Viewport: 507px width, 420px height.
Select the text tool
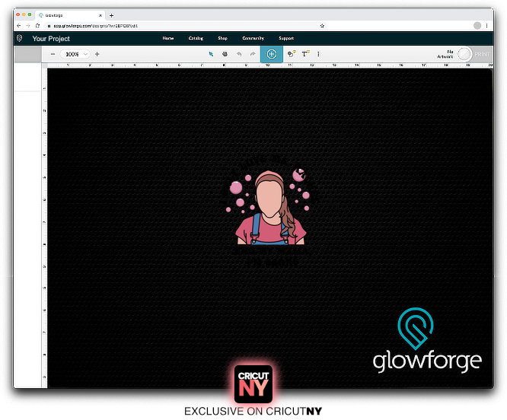[305, 54]
